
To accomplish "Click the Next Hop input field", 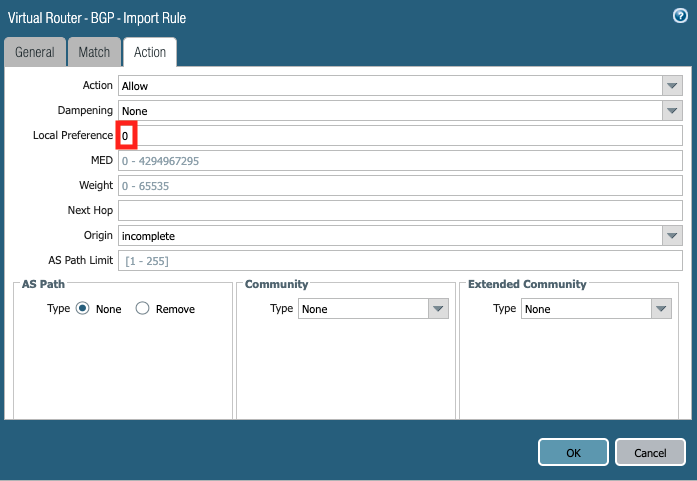I will 400,211.
